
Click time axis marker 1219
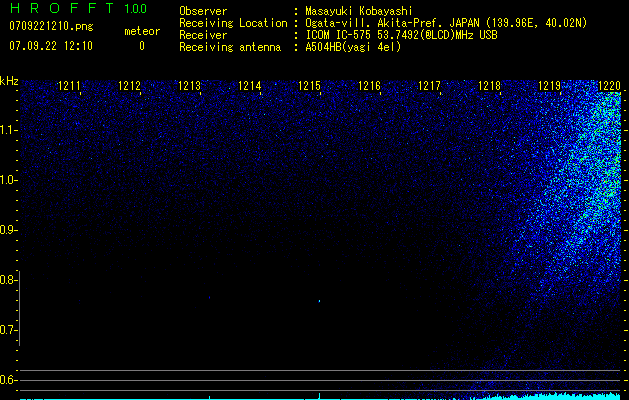[x=549, y=86]
